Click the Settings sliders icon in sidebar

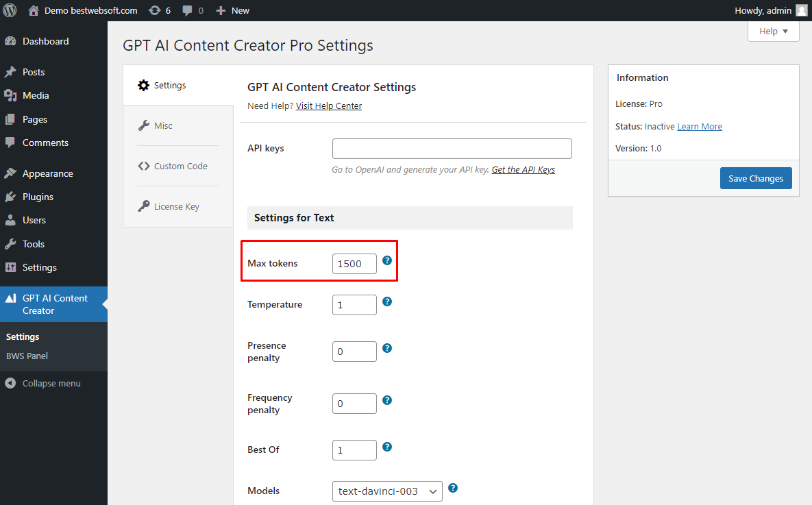(10, 267)
